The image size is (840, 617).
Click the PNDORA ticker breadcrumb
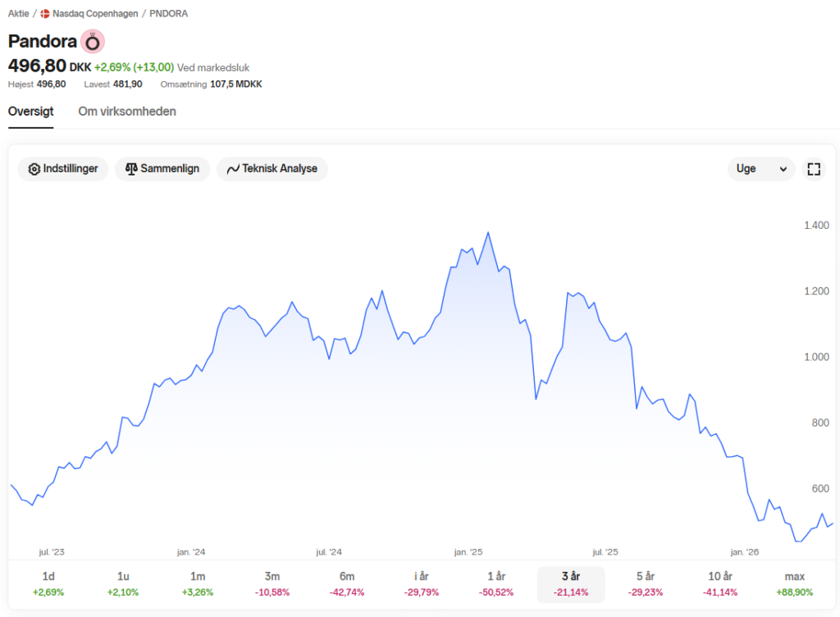pos(169,14)
